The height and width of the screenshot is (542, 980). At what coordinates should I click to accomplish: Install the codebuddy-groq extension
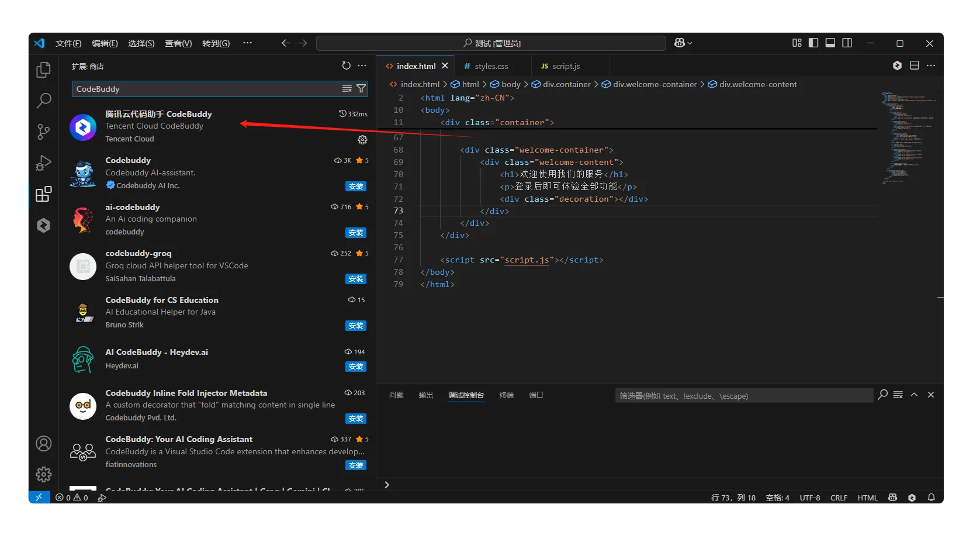355,279
